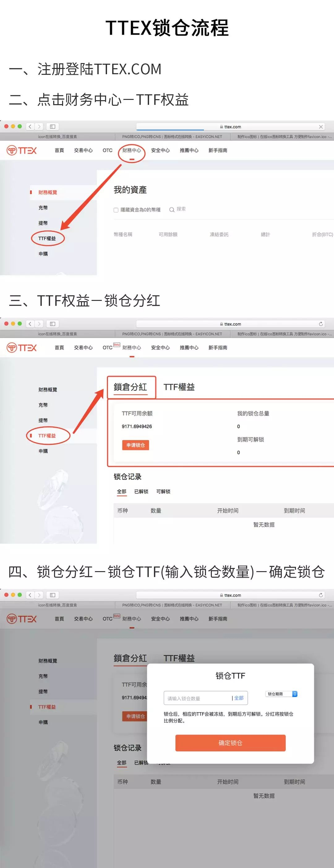This screenshot has height=868, width=334.
Task: Select TTF權益 sidebar item on 我的資產 screenshot
Action: 47,238
